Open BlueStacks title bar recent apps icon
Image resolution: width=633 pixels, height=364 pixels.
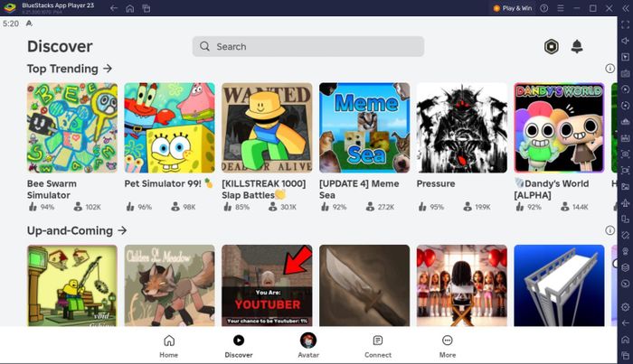[x=146, y=8]
